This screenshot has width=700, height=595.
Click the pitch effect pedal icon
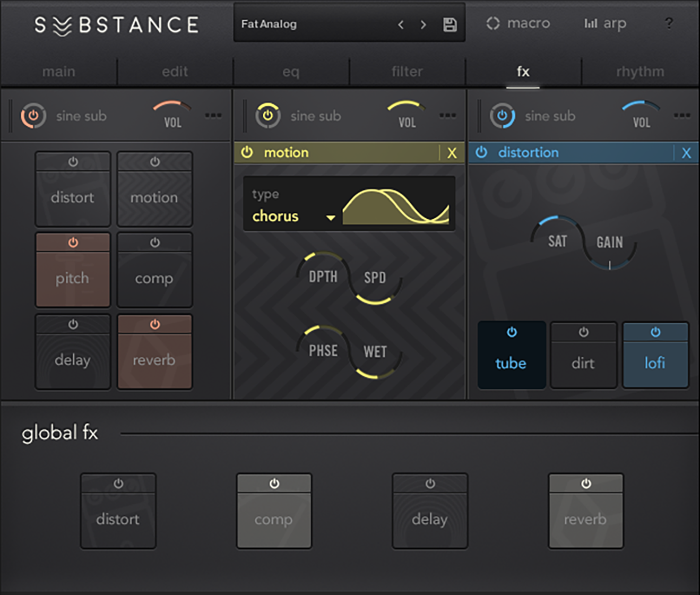click(72, 269)
